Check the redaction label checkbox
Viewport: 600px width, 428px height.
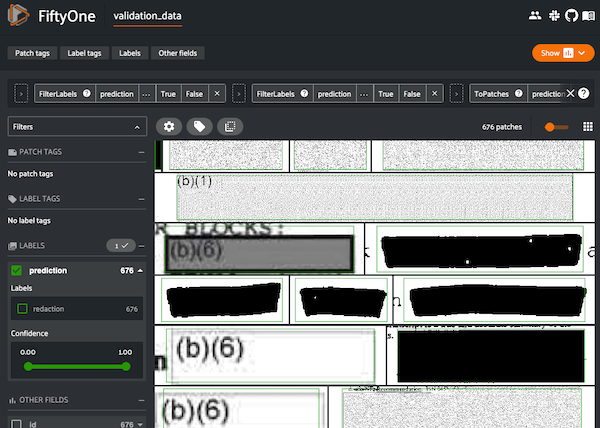[x=21, y=309]
